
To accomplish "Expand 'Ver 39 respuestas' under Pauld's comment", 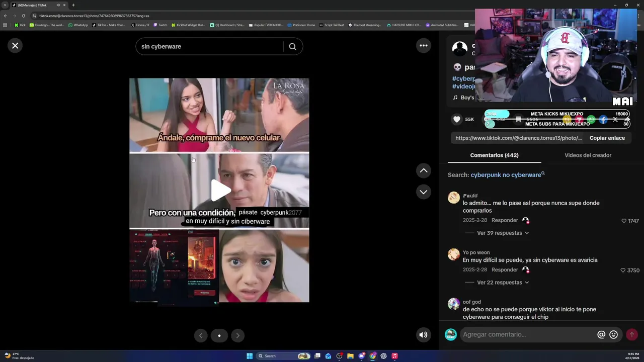I will click(503, 233).
